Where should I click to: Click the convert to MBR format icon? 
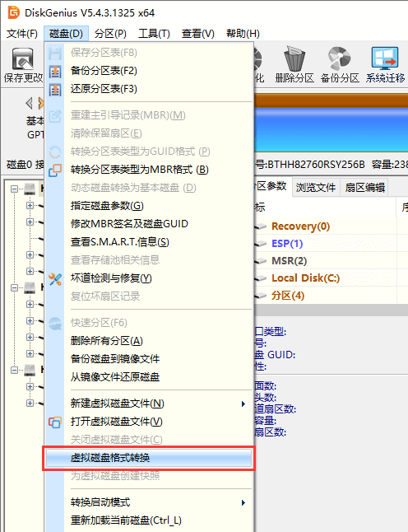coord(55,170)
